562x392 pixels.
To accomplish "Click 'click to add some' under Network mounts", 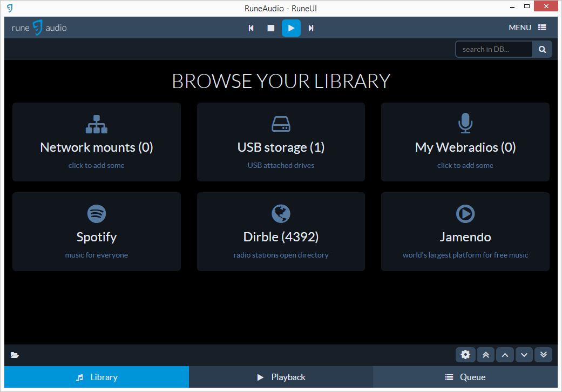I will pos(97,165).
